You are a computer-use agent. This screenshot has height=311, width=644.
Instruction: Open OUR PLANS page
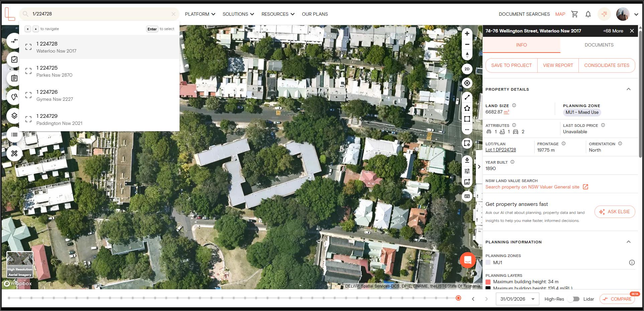(315, 14)
